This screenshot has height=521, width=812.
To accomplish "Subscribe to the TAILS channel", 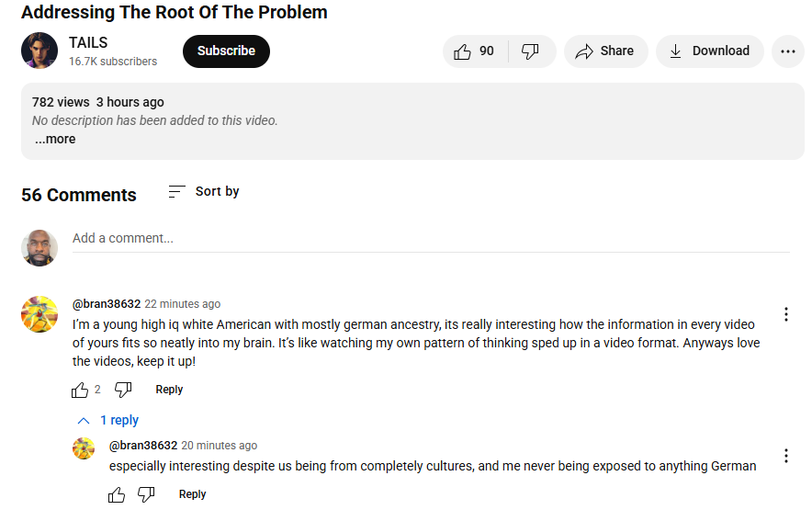I will pos(226,51).
